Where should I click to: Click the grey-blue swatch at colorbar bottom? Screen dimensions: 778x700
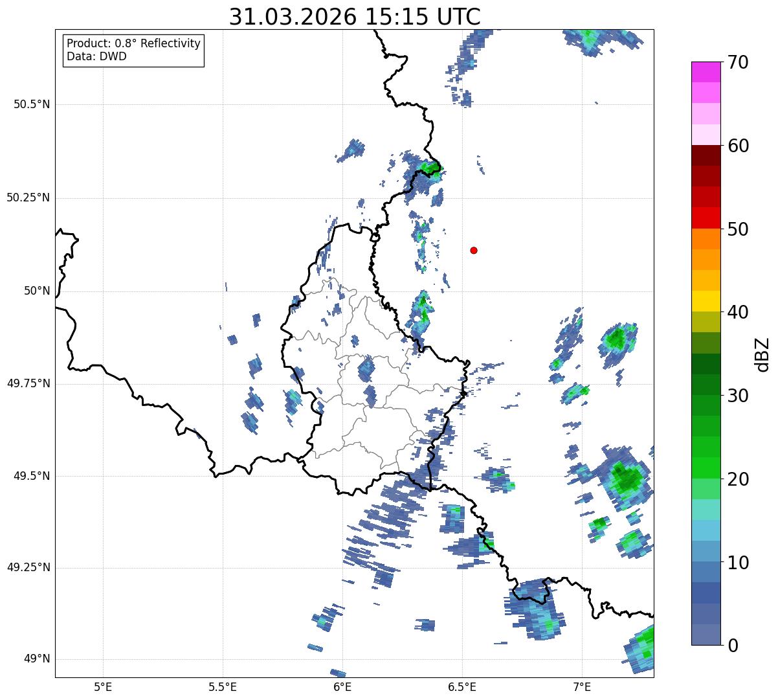(x=706, y=635)
